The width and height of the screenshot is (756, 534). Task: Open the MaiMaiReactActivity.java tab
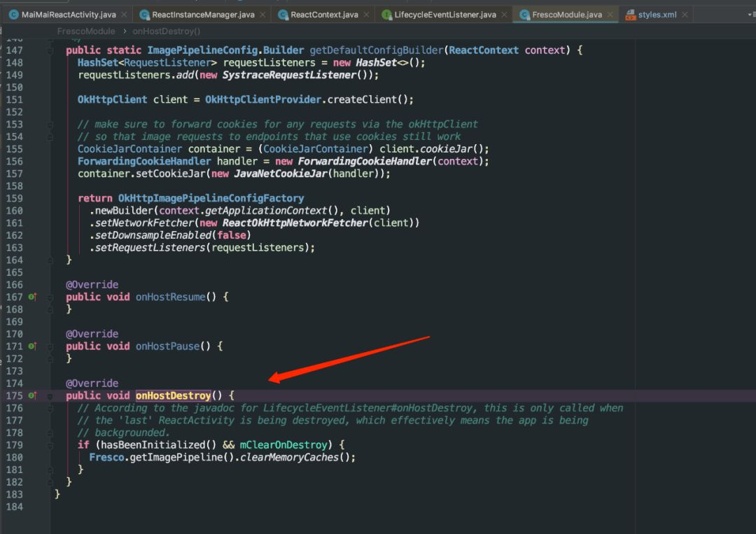[69, 15]
